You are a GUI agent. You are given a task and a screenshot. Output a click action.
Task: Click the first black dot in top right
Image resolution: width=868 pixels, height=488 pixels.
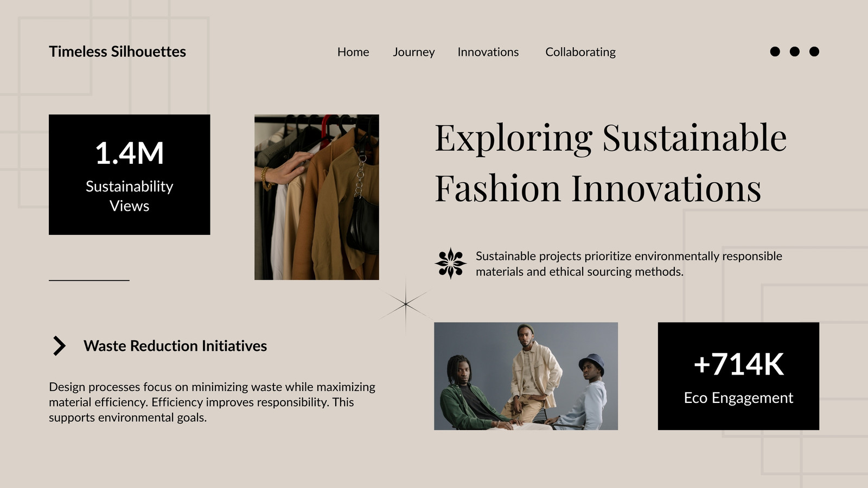(x=775, y=52)
